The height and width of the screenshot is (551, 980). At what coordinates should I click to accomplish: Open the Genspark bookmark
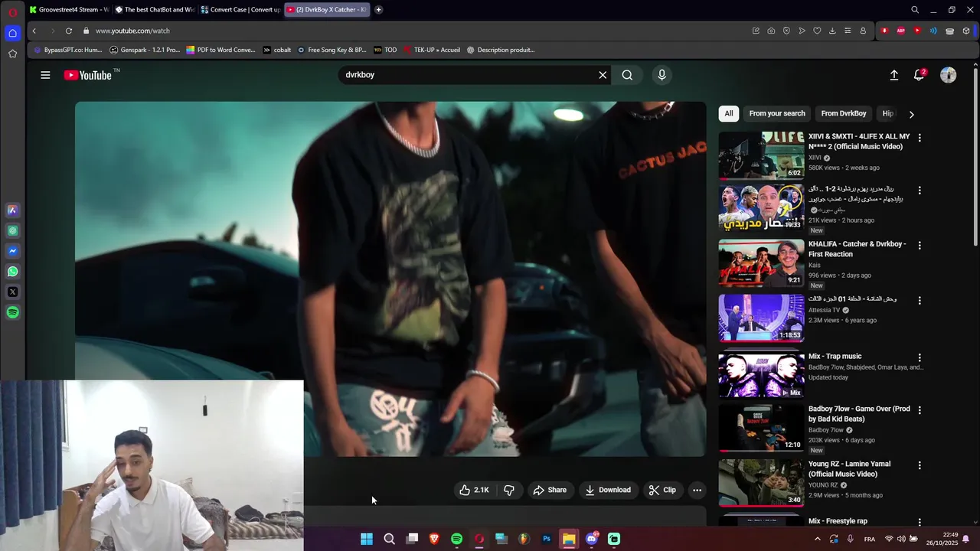pos(145,50)
